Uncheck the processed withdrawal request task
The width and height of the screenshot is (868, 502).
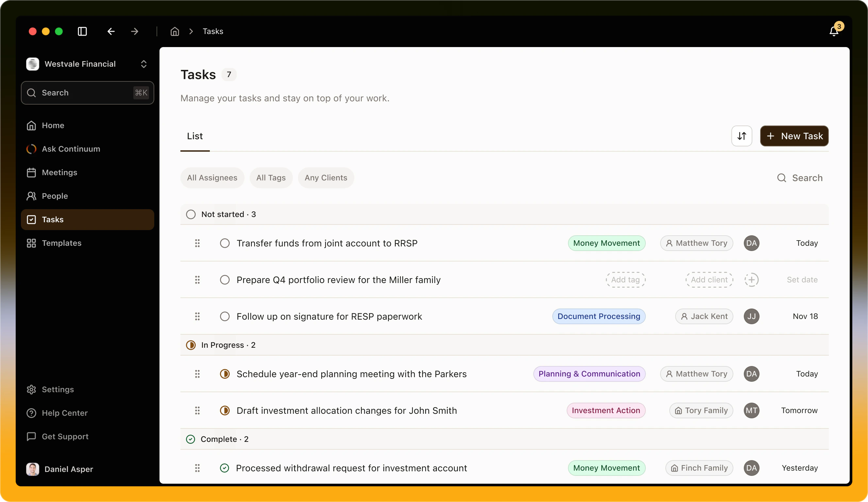point(225,468)
